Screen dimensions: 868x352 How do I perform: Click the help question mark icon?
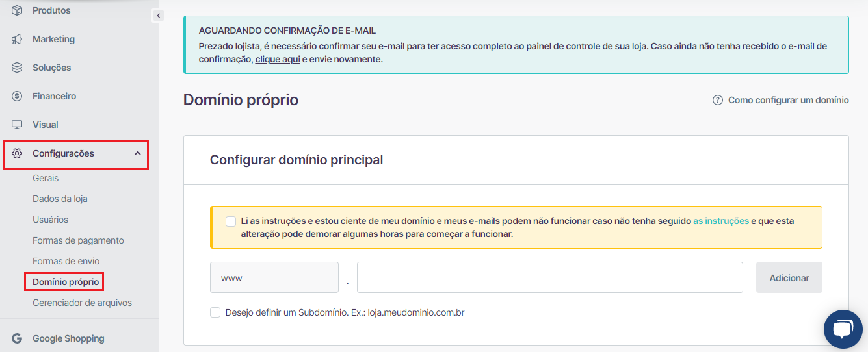click(718, 100)
